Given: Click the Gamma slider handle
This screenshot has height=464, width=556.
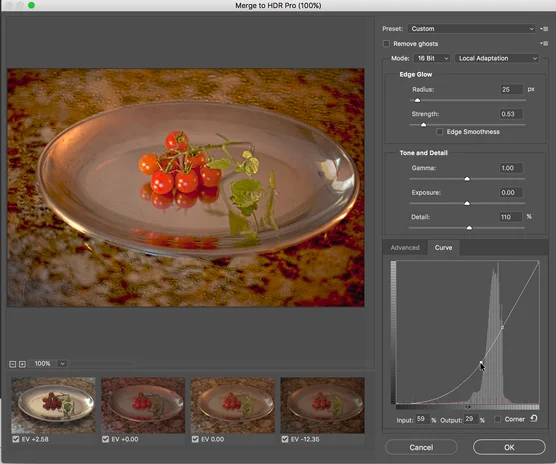Looking at the screenshot, I should pyautogui.click(x=467, y=179).
